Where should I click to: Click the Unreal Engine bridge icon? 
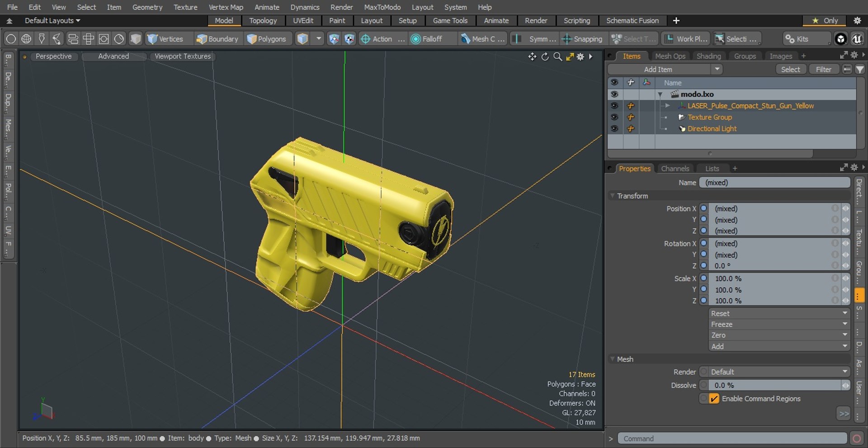tap(857, 39)
